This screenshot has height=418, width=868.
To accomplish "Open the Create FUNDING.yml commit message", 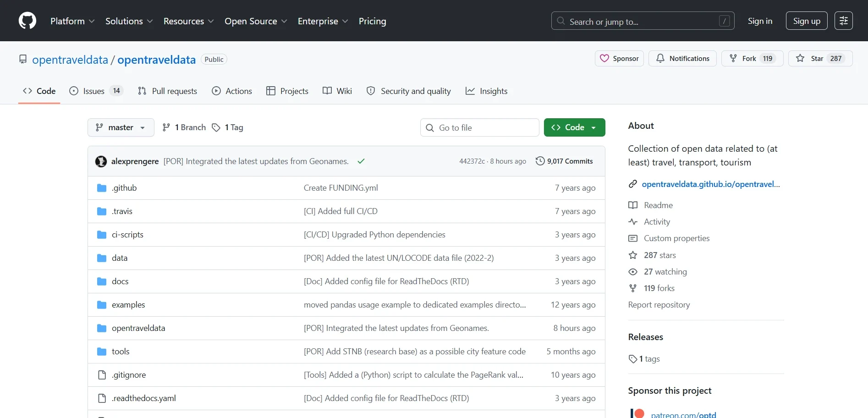I will (x=341, y=188).
